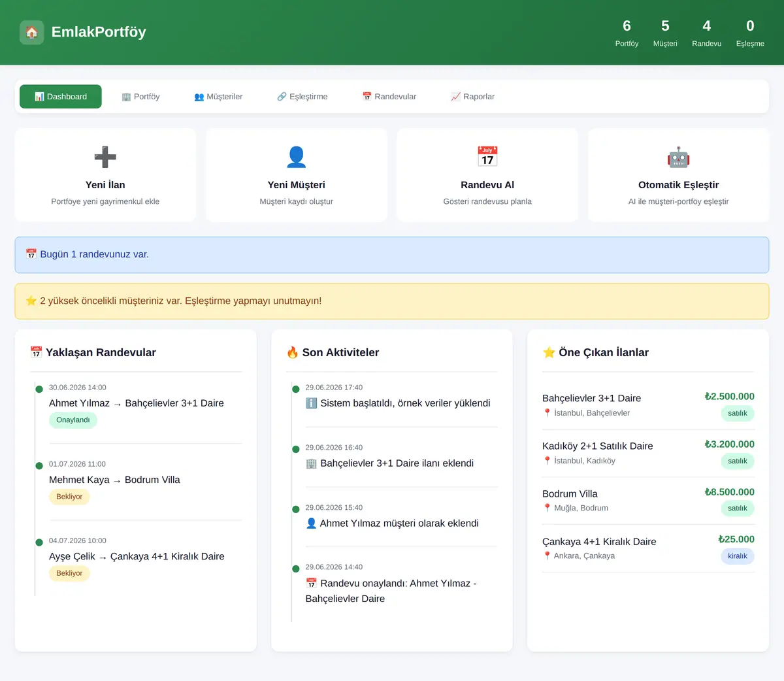
Task: Click the Bekliyor badge under Ayşe Çelik
Action: click(x=69, y=573)
